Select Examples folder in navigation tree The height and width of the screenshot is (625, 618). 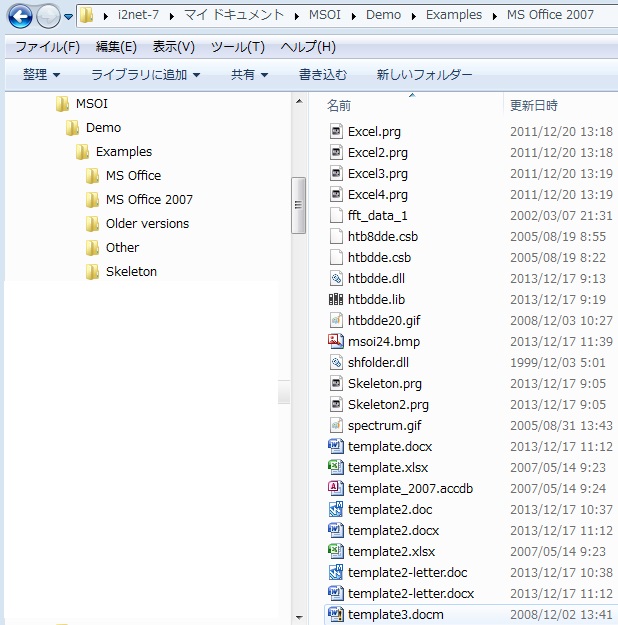124,152
